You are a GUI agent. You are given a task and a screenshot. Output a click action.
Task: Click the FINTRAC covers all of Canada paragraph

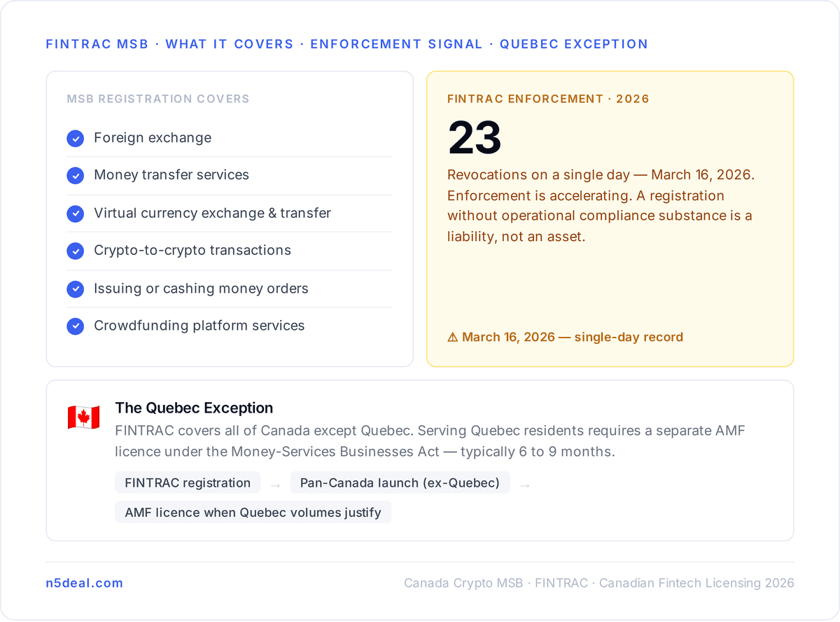(x=430, y=441)
